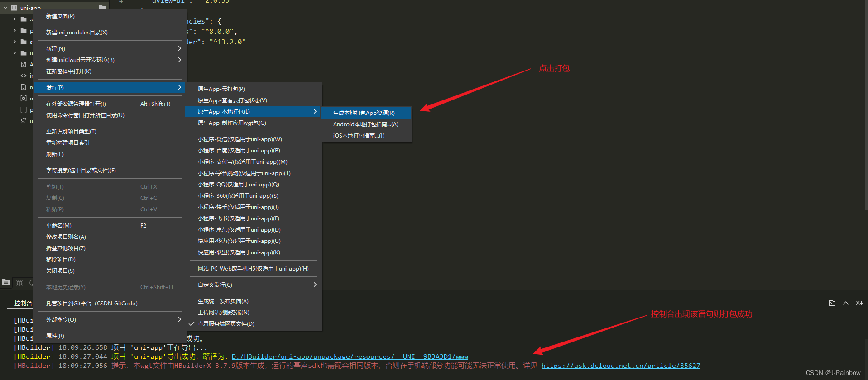
Task: Click 发行(P) menu entry
Action: (110, 88)
